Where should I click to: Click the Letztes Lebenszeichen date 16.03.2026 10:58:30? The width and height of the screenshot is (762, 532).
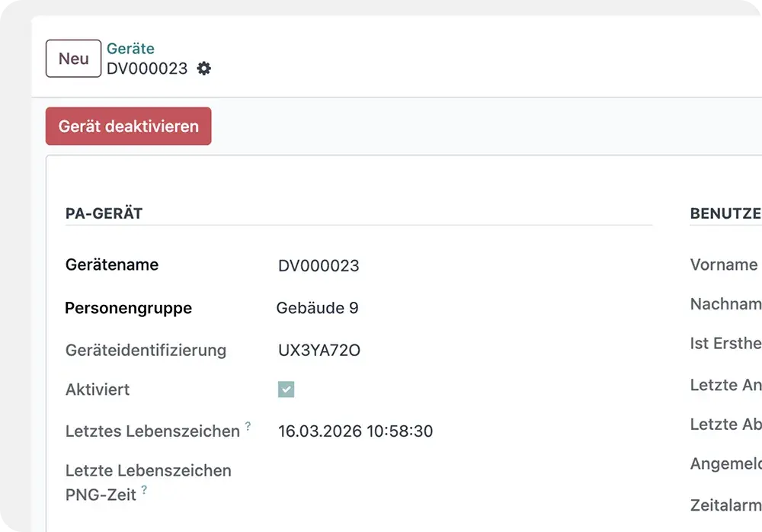[355, 431]
